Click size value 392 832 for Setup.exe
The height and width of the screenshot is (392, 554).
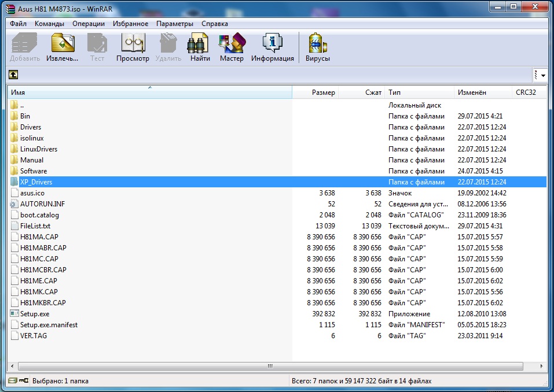tap(324, 313)
